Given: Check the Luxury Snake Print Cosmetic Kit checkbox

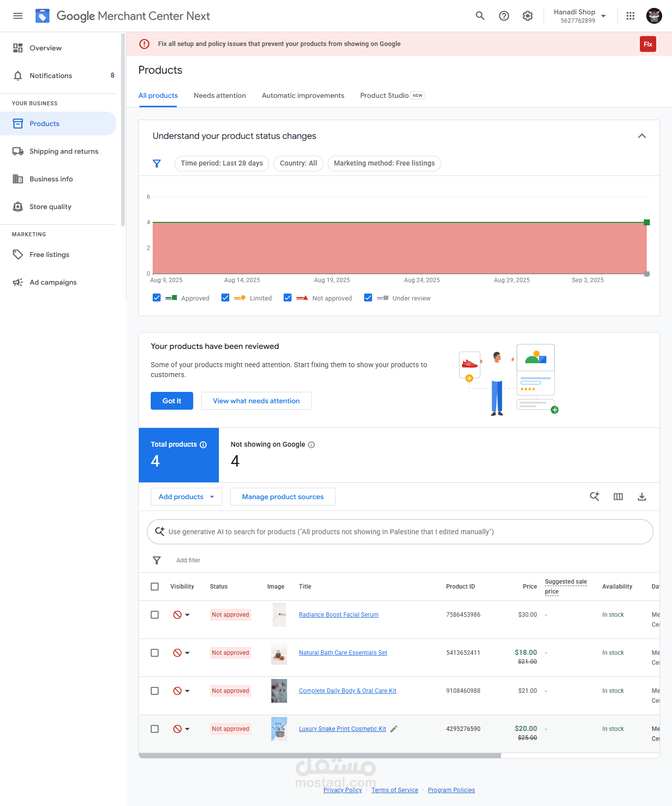Looking at the screenshot, I should (x=155, y=729).
